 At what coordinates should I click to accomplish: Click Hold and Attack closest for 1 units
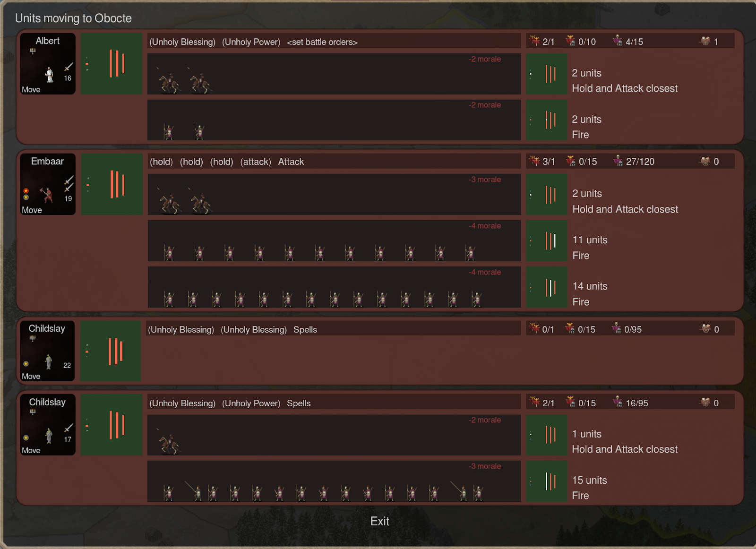[x=625, y=449]
